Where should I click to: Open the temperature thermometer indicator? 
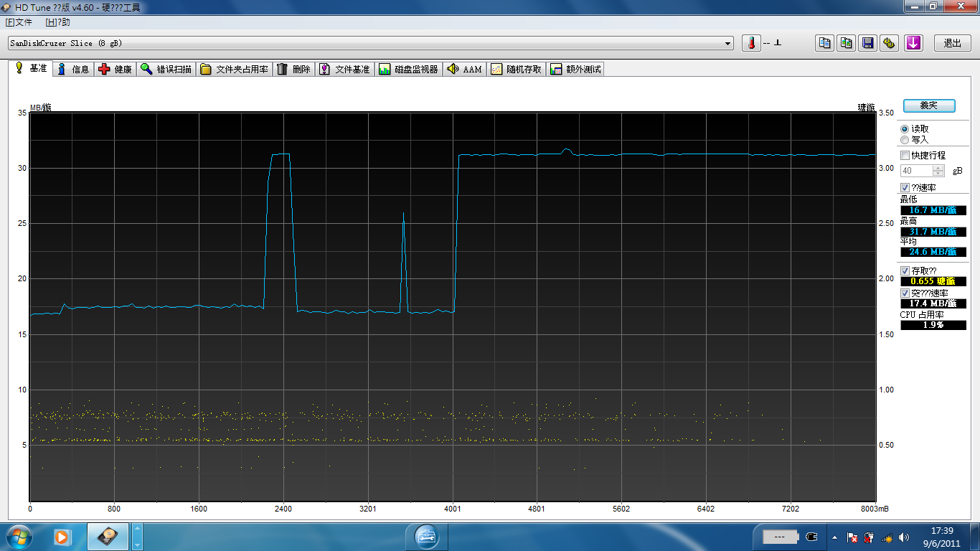(x=751, y=43)
